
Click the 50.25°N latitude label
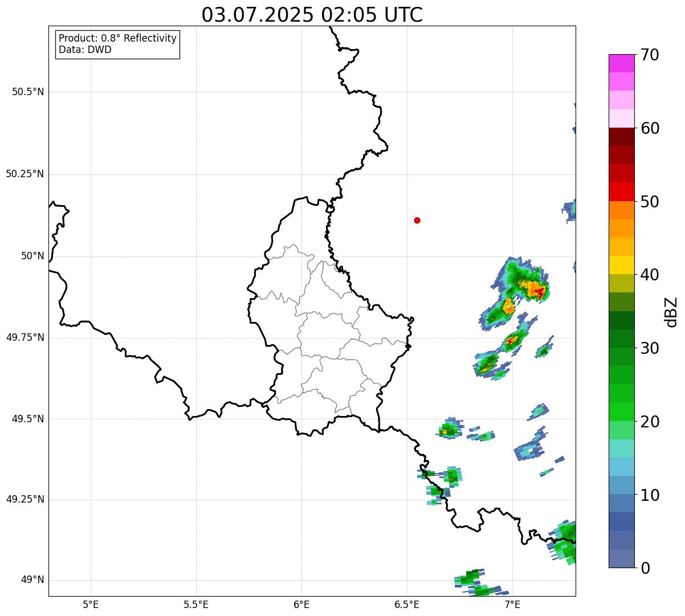coord(25,174)
